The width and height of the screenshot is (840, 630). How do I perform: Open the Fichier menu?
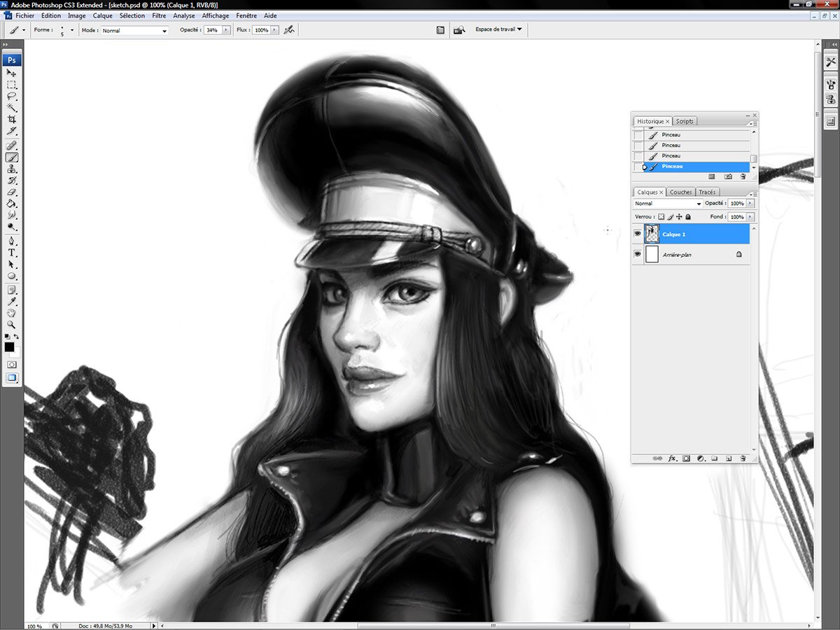tap(24, 15)
